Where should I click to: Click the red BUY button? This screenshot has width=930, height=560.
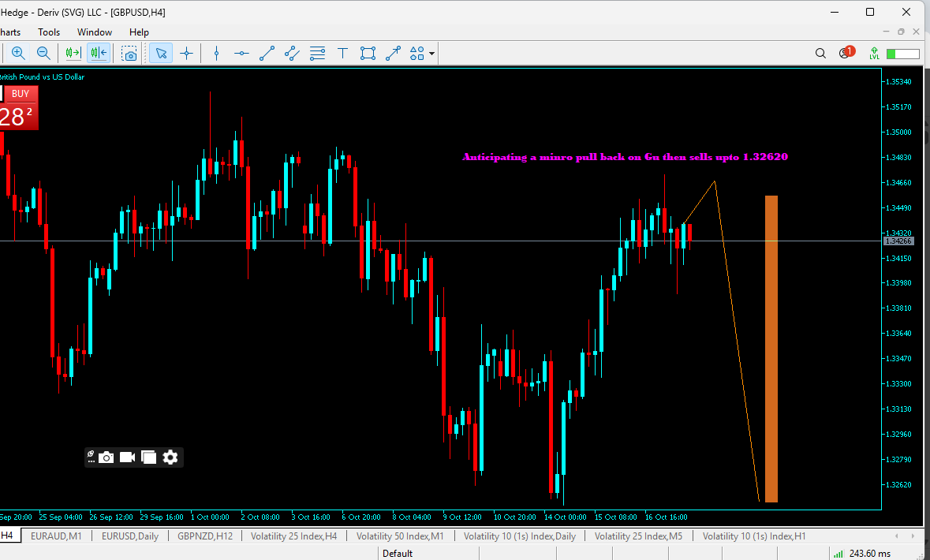point(20,92)
